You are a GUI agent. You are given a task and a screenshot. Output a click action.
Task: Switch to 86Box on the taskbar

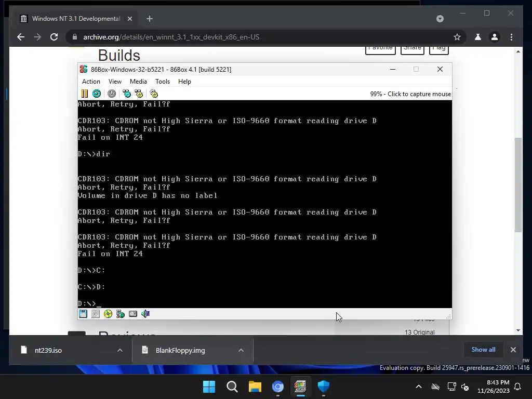coord(300,387)
